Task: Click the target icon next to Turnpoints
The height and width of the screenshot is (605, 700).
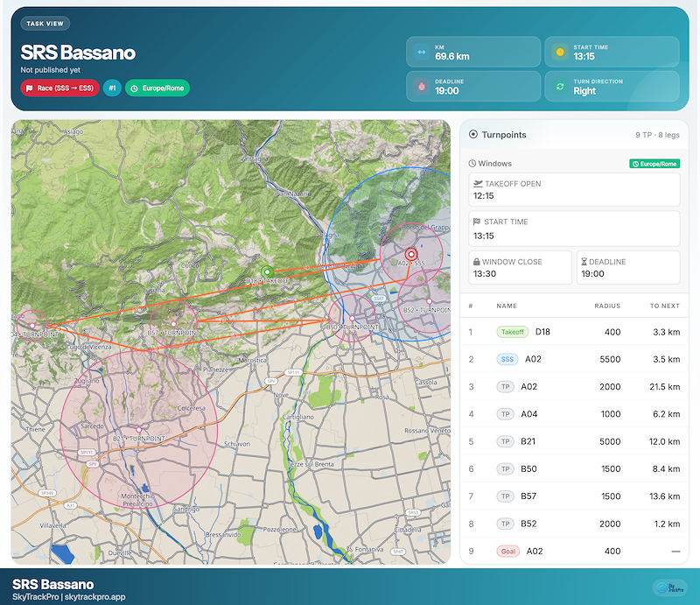Action: tap(473, 135)
